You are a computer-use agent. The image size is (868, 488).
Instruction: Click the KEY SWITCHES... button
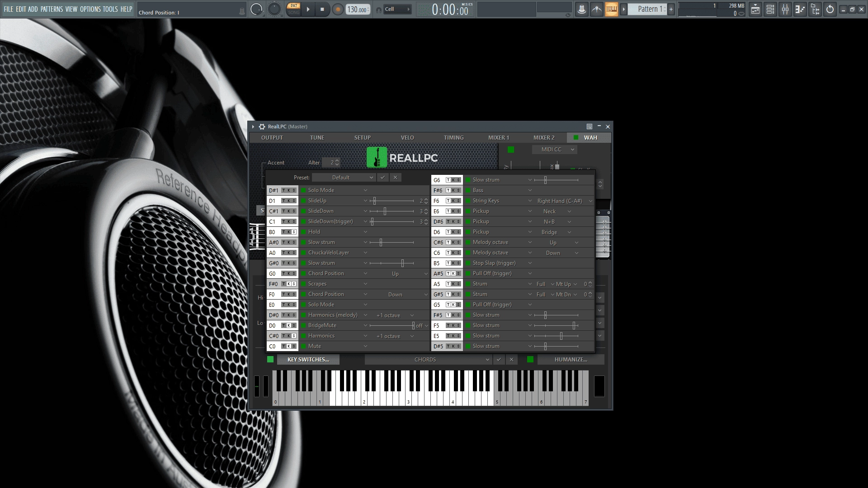click(x=308, y=360)
